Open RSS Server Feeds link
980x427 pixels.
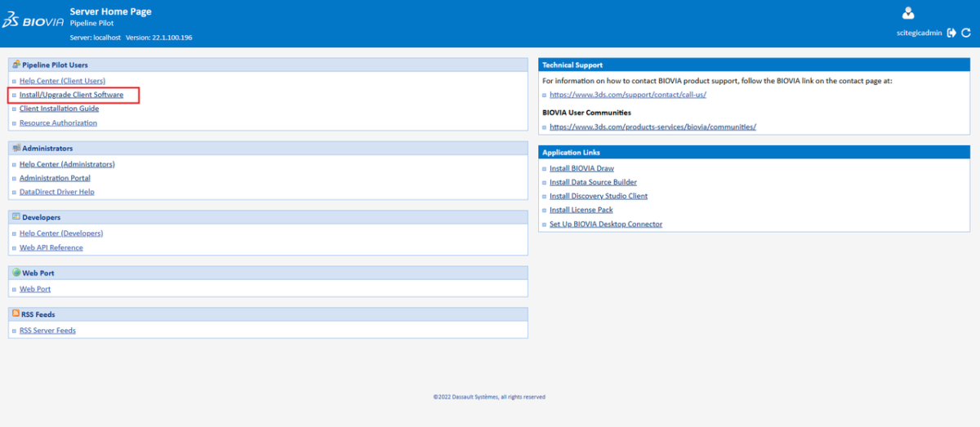(47, 331)
